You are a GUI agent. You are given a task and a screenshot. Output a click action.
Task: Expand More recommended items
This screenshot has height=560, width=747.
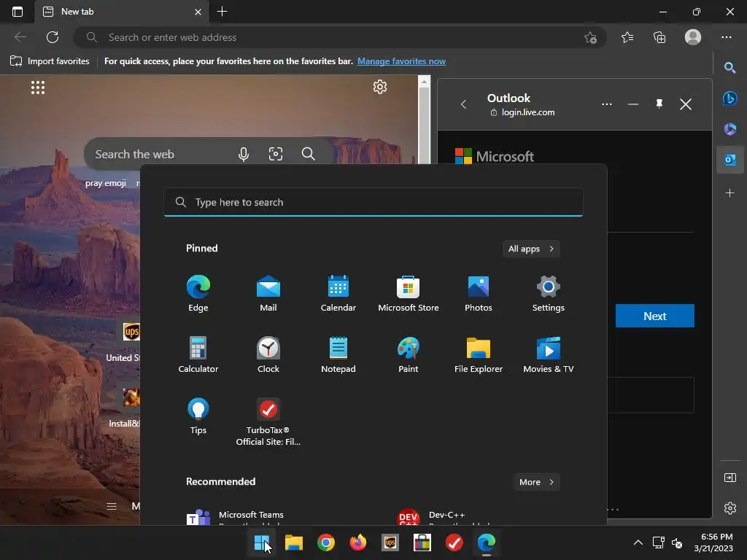[536, 482]
